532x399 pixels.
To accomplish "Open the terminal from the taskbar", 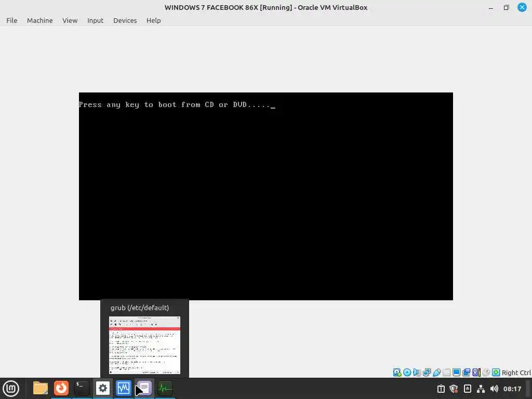I will click(82, 388).
